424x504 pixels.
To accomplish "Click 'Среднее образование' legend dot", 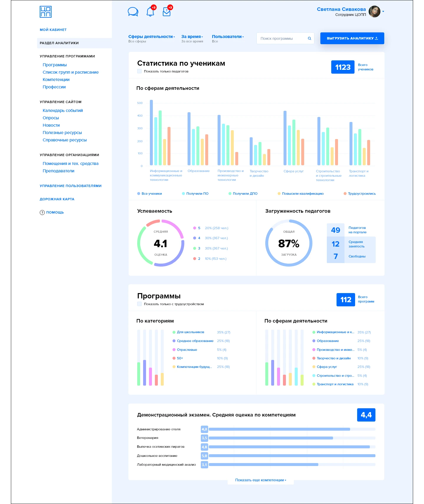I will 174,341.
